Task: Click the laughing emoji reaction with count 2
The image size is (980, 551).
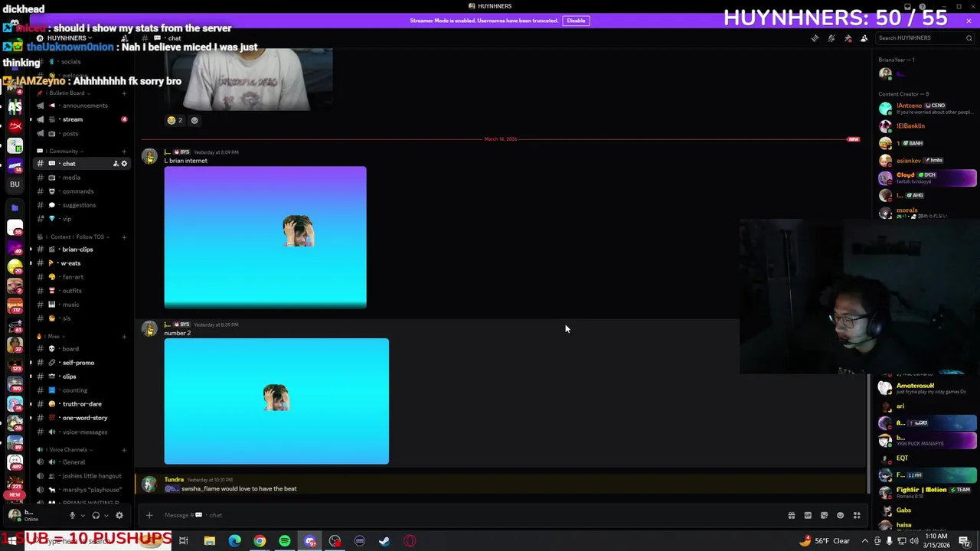Action: (x=175, y=120)
